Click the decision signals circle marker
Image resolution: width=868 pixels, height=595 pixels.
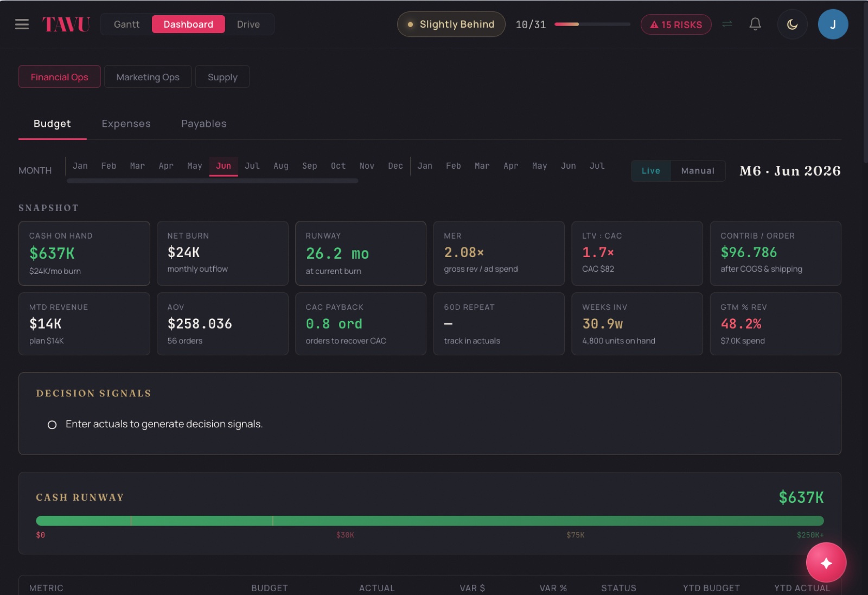click(52, 425)
